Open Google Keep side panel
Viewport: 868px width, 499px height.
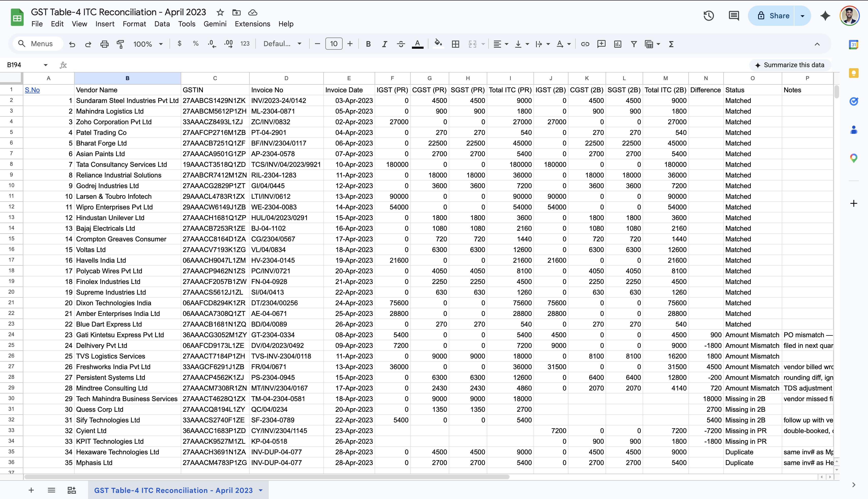tap(854, 73)
